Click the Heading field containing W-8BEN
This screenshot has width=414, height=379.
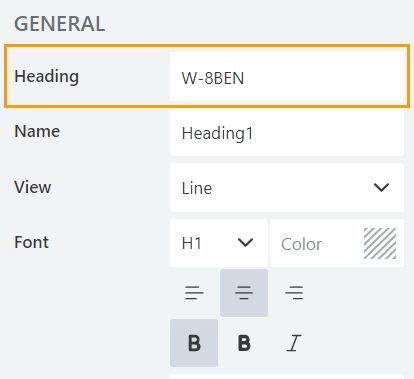click(287, 77)
